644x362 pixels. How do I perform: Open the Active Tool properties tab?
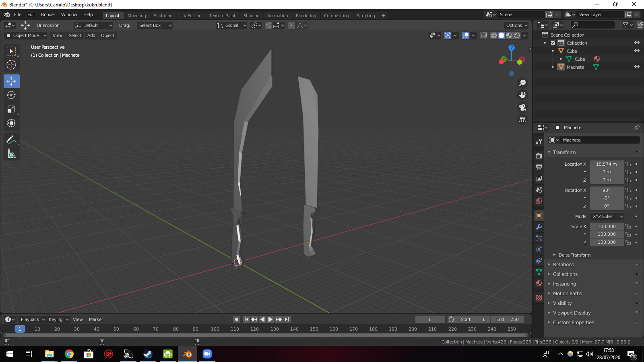pyautogui.click(x=539, y=141)
